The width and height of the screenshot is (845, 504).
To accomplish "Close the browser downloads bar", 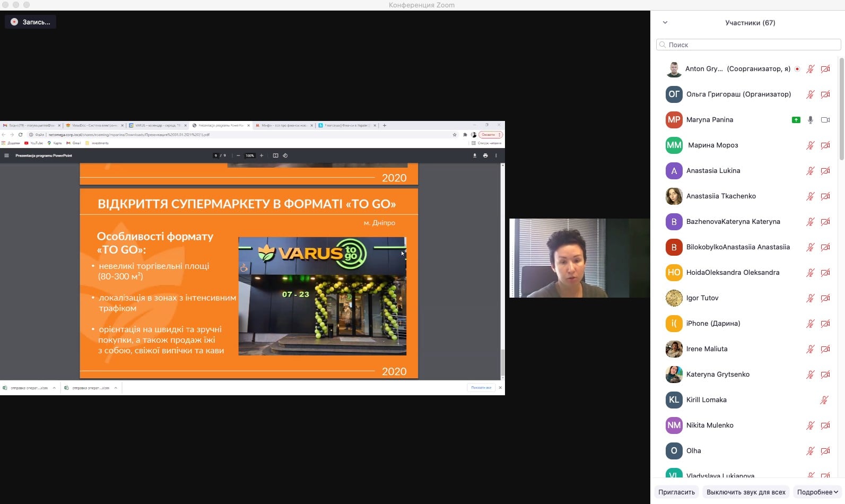I will click(500, 388).
